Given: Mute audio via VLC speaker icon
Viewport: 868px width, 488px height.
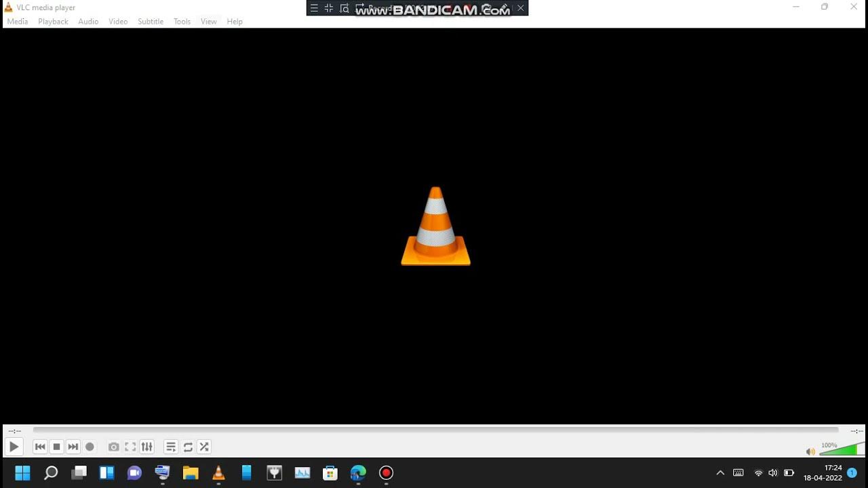Looking at the screenshot, I should (x=810, y=451).
